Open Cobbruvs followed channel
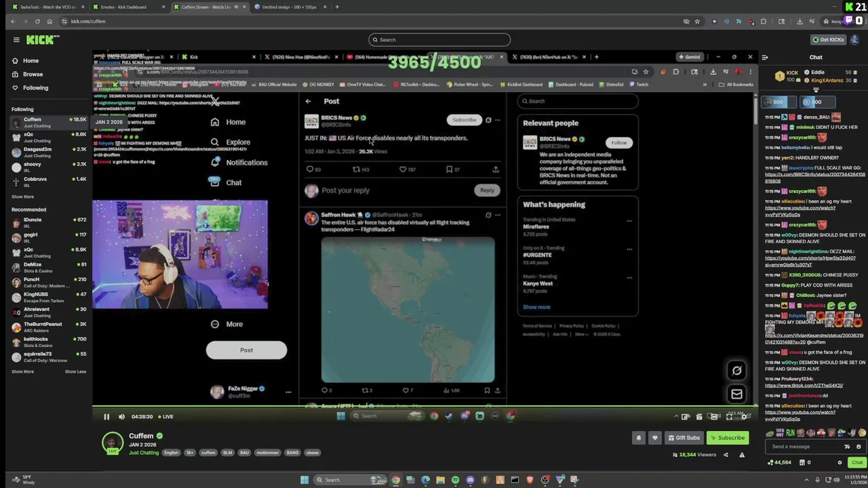 pos(49,182)
